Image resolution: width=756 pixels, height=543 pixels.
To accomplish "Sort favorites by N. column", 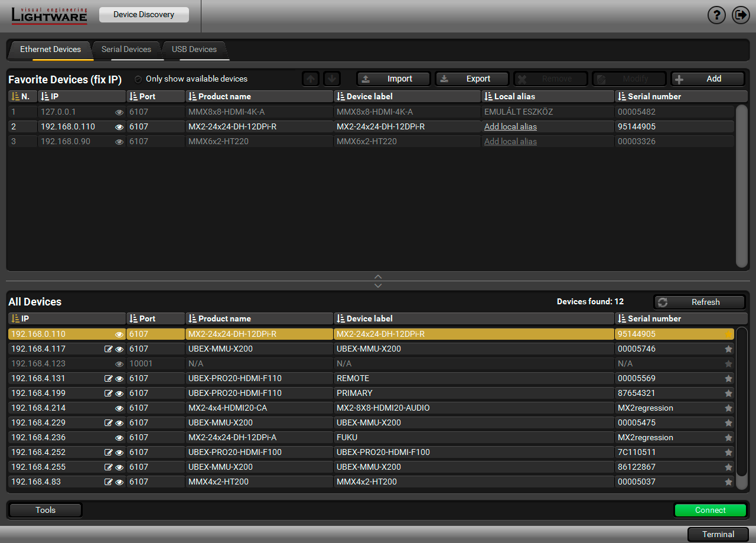I will [x=22, y=96].
